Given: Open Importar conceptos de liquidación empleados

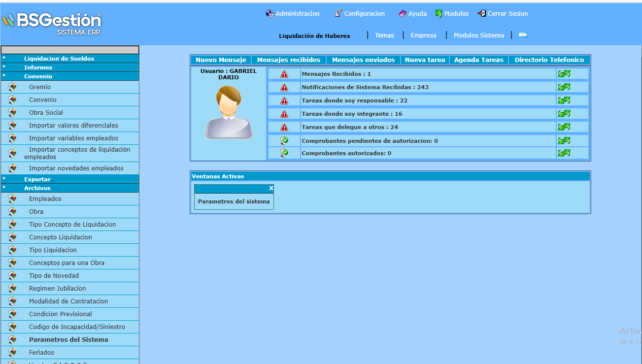Looking at the screenshot, I should point(77,153).
